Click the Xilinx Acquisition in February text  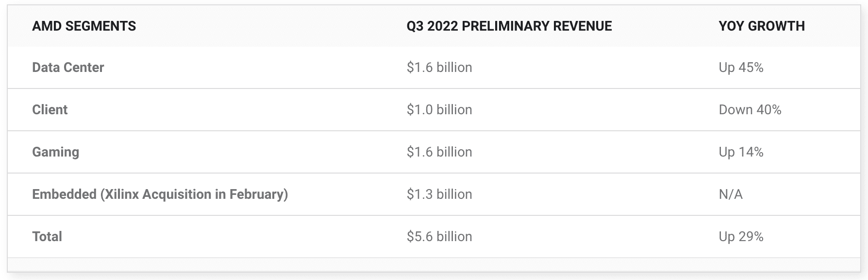[x=194, y=194]
